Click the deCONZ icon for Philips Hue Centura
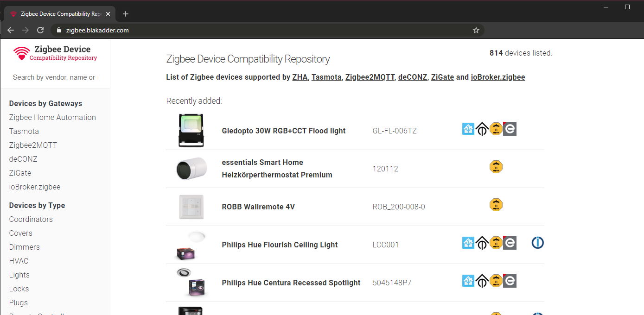Image resolution: width=644 pixels, height=315 pixels. [x=510, y=281]
